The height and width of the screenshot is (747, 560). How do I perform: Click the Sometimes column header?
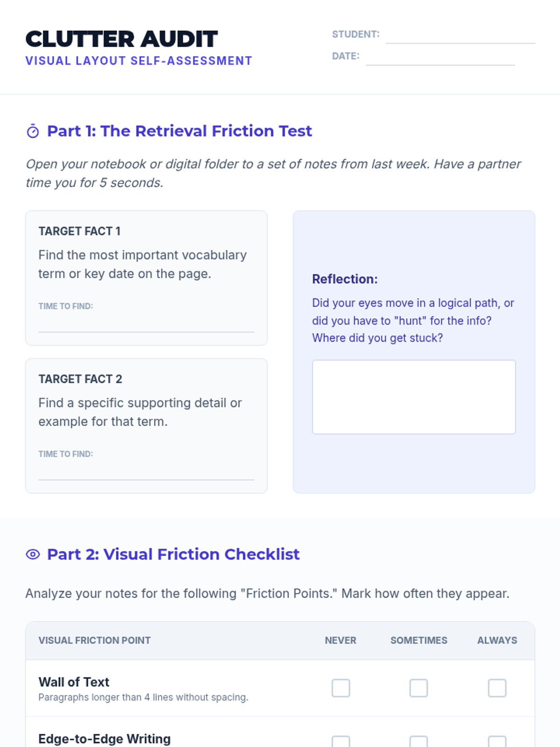tap(419, 641)
